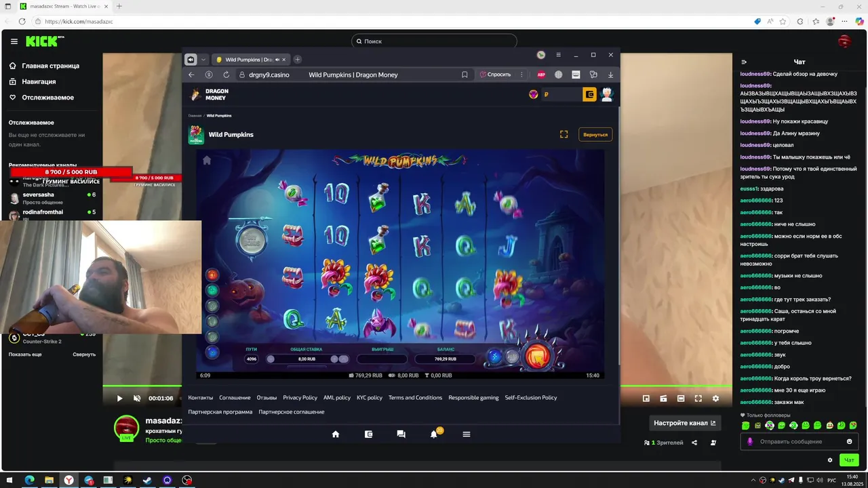Open the Kick hamburger menu
Image resolution: width=868 pixels, height=488 pixels.
click(x=14, y=41)
